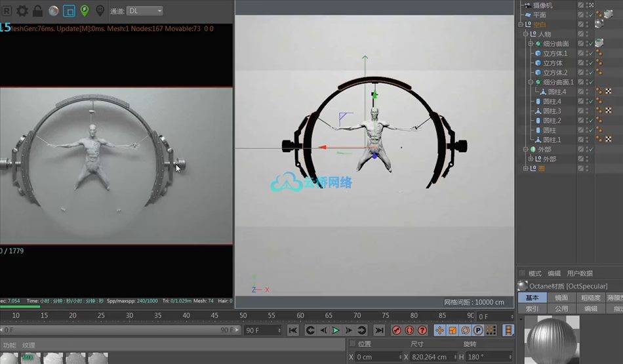This screenshot has height=364, width=623.
Task: Open 纹理 menu in material manager
Action: click(x=29, y=346)
